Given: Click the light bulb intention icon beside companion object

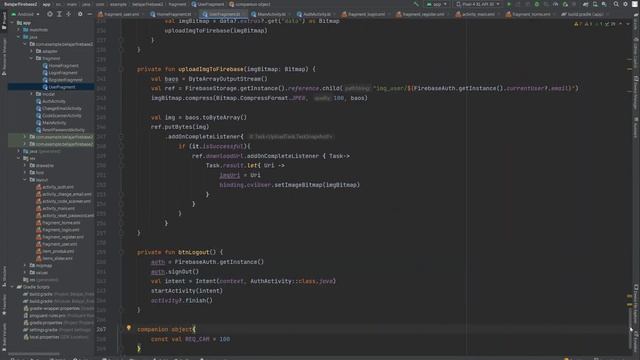Looking at the screenshot, I should point(129,328).
